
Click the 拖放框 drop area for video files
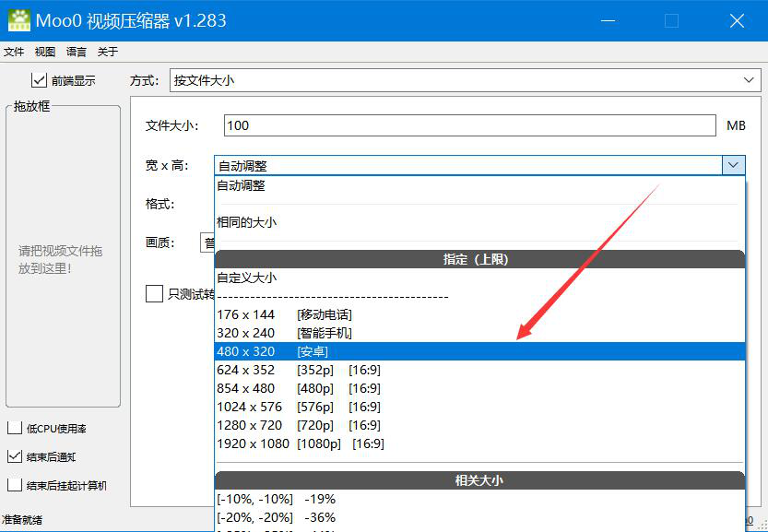(x=64, y=256)
